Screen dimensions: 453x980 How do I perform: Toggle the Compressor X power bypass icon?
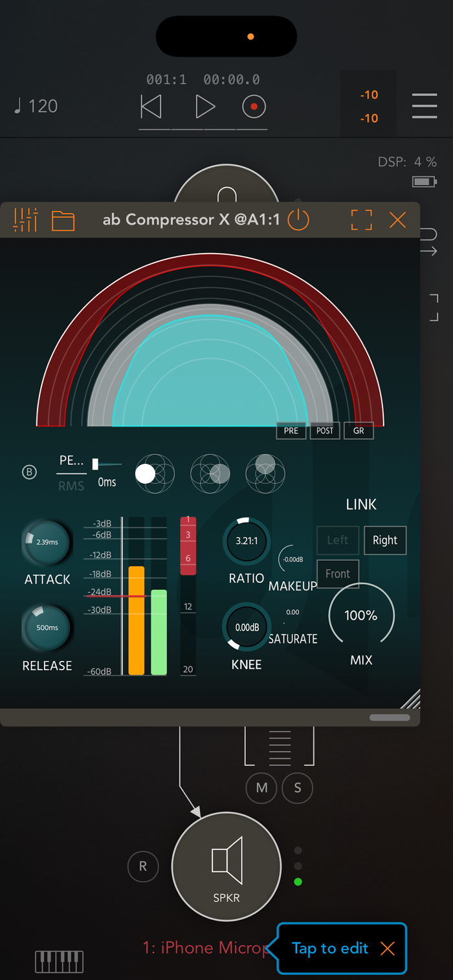pos(298,220)
